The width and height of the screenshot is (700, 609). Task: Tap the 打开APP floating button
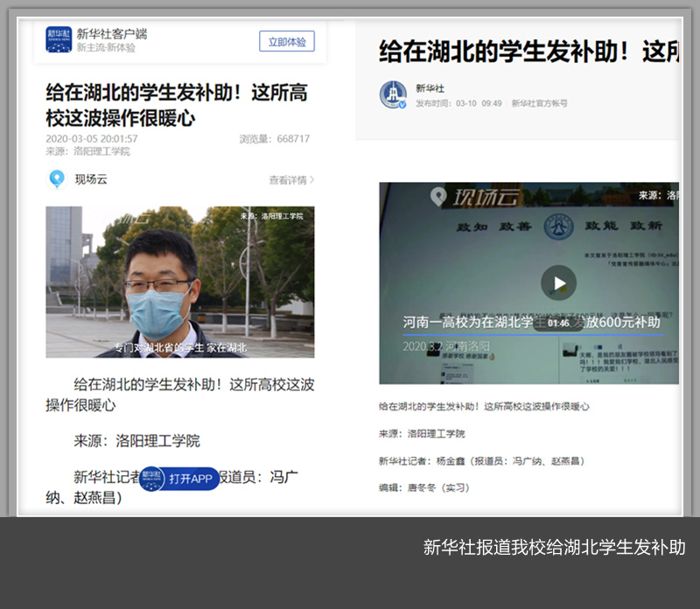point(179,479)
